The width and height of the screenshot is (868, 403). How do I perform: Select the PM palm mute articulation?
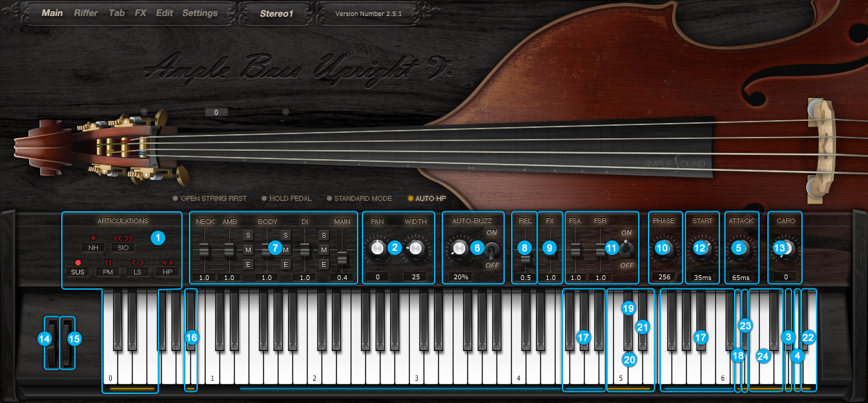[108, 272]
